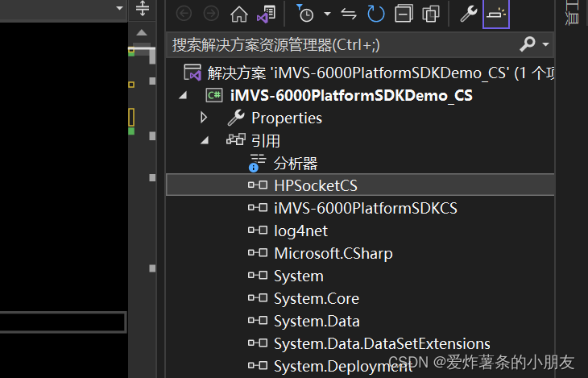Image resolution: width=588 pixels, height=378 pixels.
Task: Select the HPSocketCS reference
Action: [316, 186]
